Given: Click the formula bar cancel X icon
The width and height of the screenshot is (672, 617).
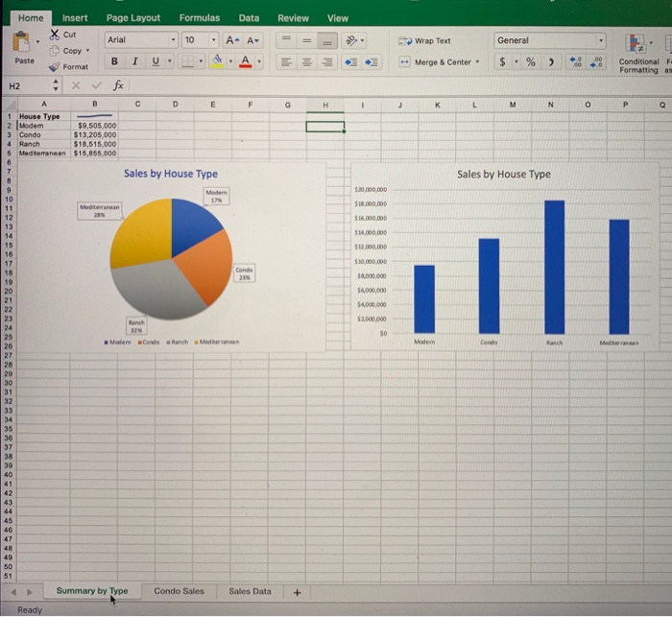Looking at the screenshot, I should pyautogui.click(x=76, y=85).
